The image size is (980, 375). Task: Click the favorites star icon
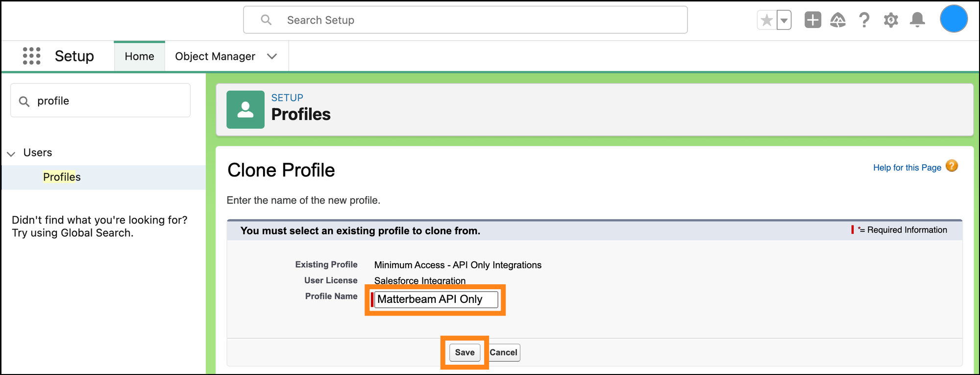(767, 20)
